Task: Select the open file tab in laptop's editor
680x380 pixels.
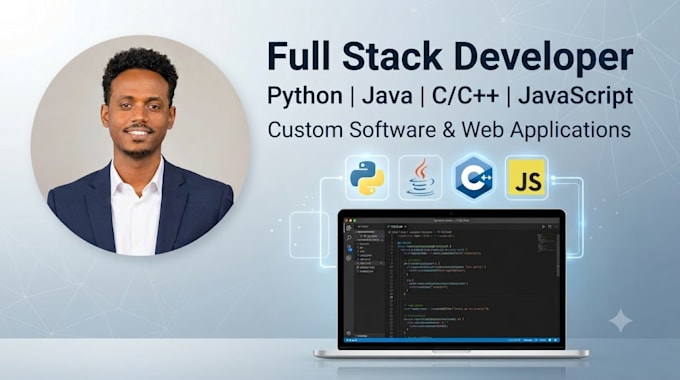Action: pyautogui.click(x=397, y=226)
